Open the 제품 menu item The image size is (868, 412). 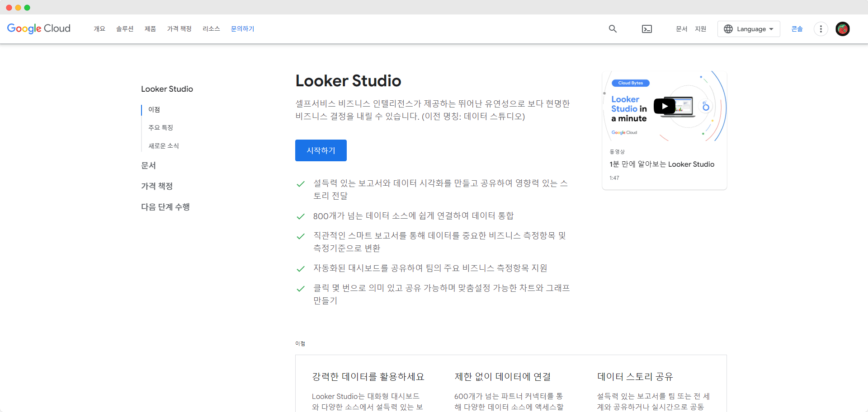pos(150,29)
